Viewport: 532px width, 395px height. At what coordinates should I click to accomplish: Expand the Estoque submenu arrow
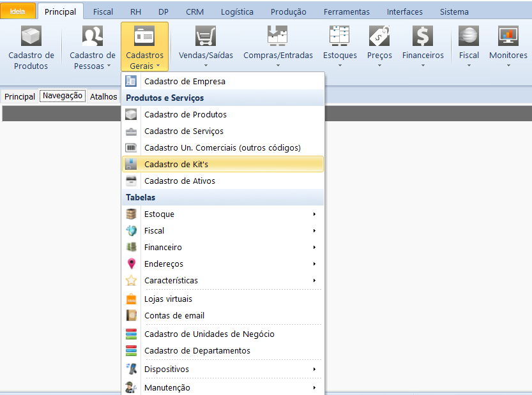click(314, 214)
